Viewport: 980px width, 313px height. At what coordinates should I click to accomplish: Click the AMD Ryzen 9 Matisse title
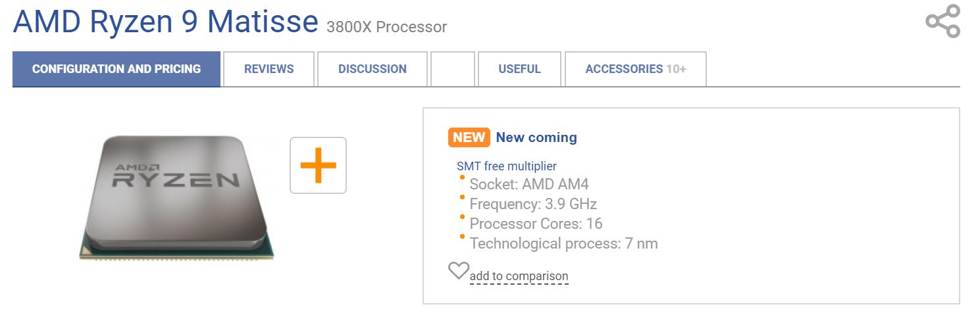(x=166, y=21)
